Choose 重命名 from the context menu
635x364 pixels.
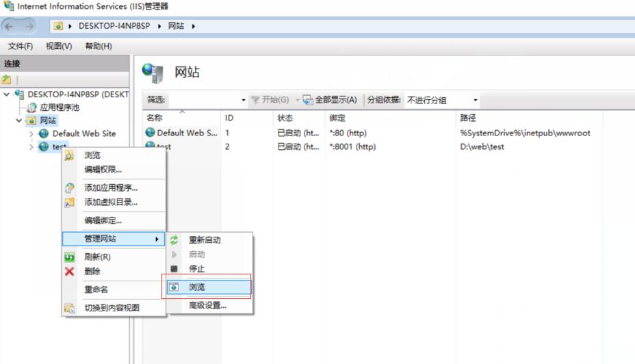[96, 289]
